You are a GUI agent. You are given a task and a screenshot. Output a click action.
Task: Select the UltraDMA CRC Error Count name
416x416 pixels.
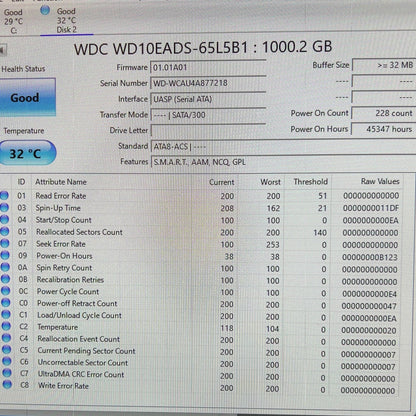click(x=81, y=374)
